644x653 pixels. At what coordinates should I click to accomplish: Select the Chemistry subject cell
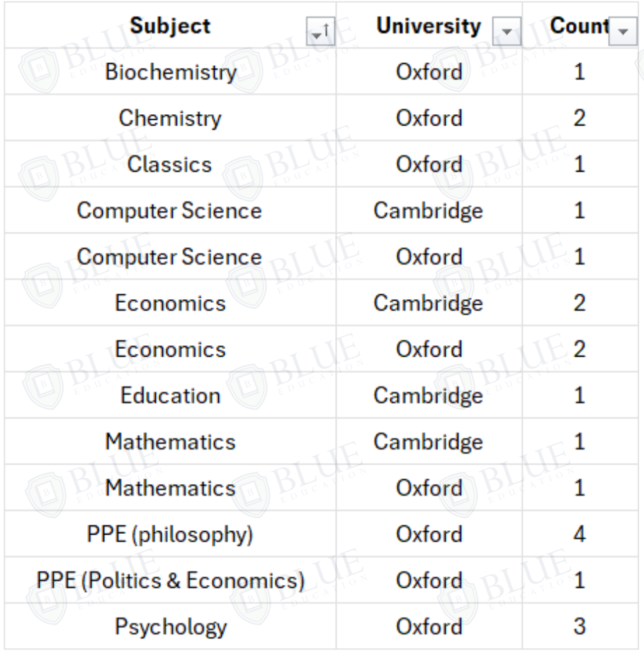click(x=170, y=118)
